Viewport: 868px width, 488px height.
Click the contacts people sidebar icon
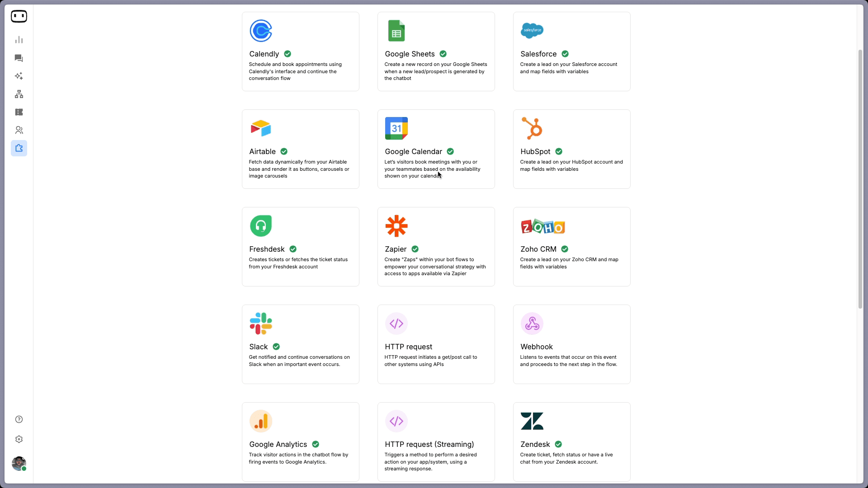19,130
